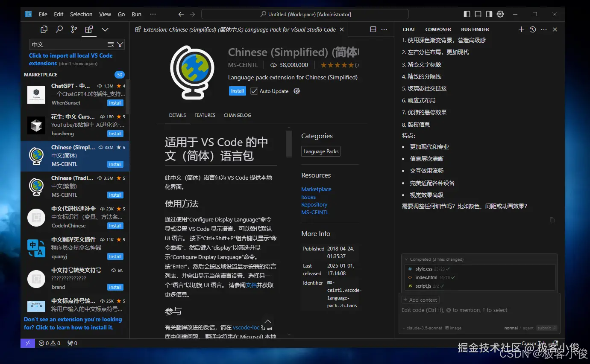Split the editor layout icon
590x364 pixels.
373,29
